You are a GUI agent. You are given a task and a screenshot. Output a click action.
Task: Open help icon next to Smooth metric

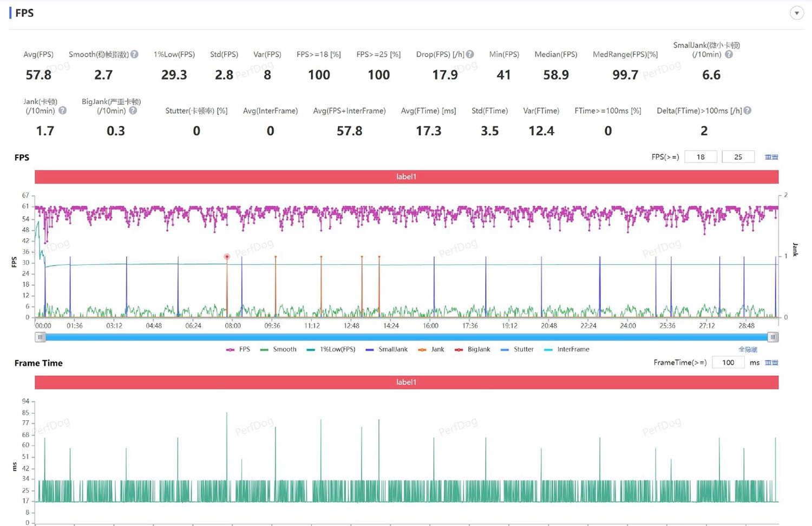(x=134, y=54)
